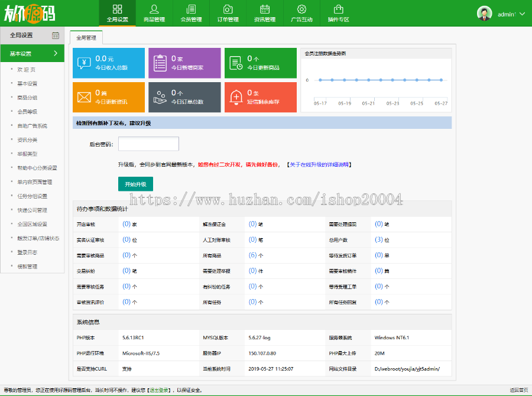532x396 pixels.
Task: Open the (0) count for 交易纠纷
Action: [126, 271]
